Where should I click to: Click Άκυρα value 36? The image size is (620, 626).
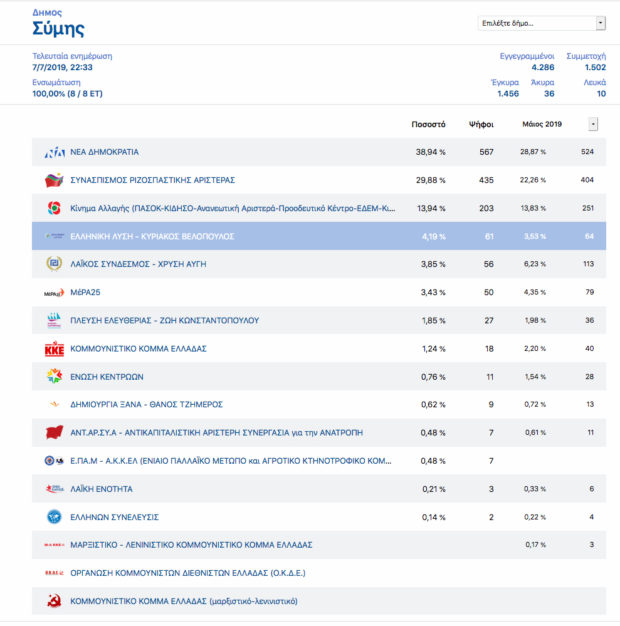point(549,93)
